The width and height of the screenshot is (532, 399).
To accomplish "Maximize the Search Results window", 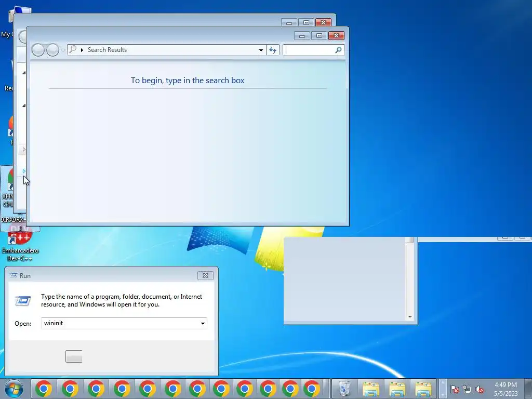I will click(319, 36).
